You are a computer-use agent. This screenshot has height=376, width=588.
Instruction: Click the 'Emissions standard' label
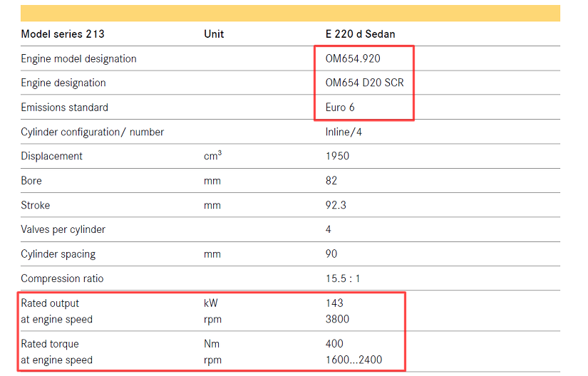coord(64,108)
